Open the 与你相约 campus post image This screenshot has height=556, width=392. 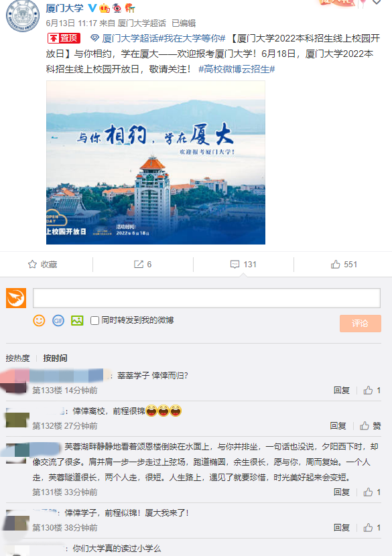155,162
